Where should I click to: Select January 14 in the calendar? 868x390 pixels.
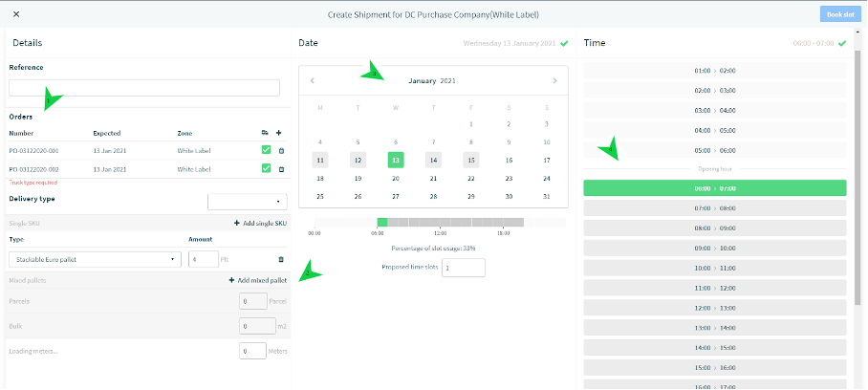pyautogui.click(x=433, y=161)
